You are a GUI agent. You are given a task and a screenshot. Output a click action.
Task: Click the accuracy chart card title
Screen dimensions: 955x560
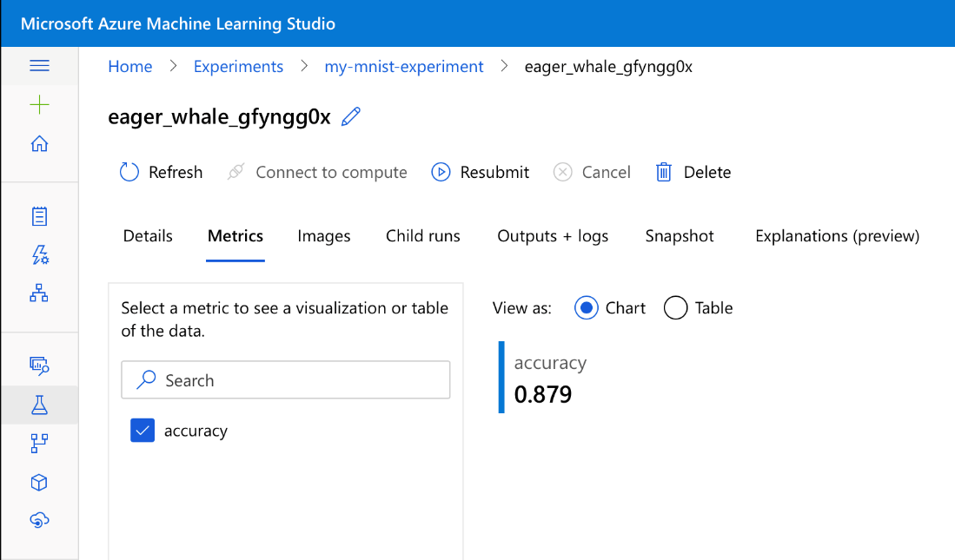(550, 363)
